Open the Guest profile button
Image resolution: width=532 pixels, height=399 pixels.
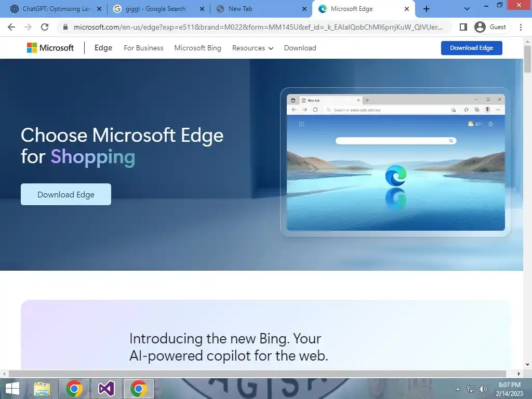pyautogui.click(x=490, y=27)
